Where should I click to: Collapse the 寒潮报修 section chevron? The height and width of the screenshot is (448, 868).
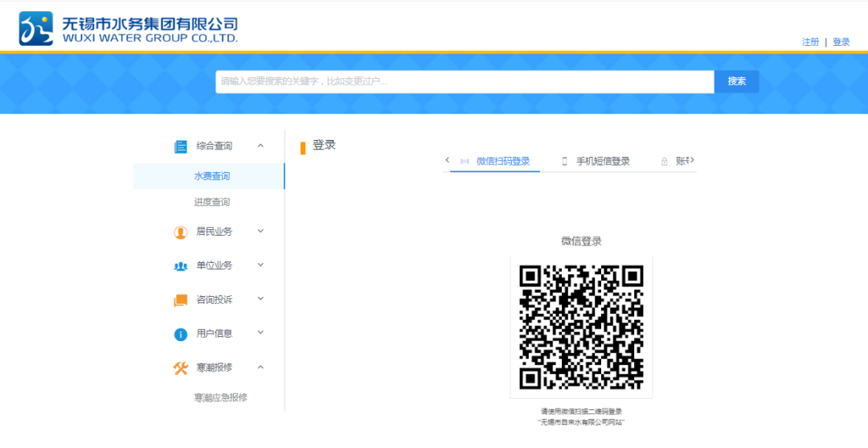click(260, 367)
